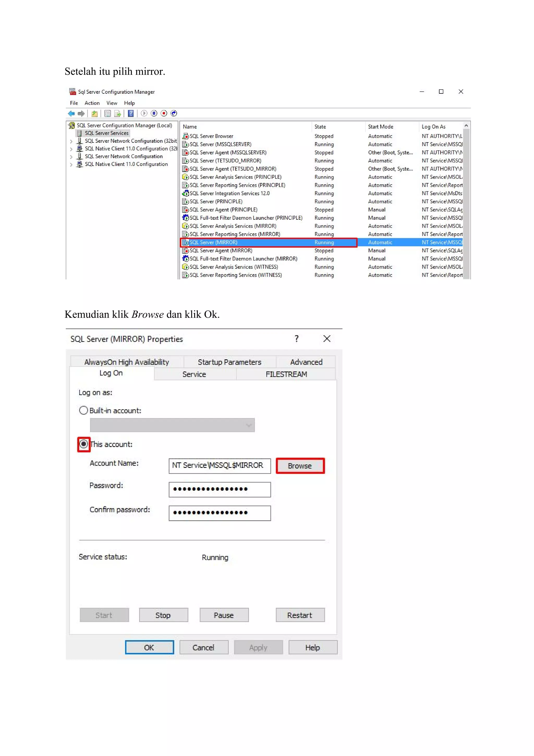The image size is (534, 756).
Task: Expand SQL Server Network Configuration (32bit) node
Action: click(71, 141)
